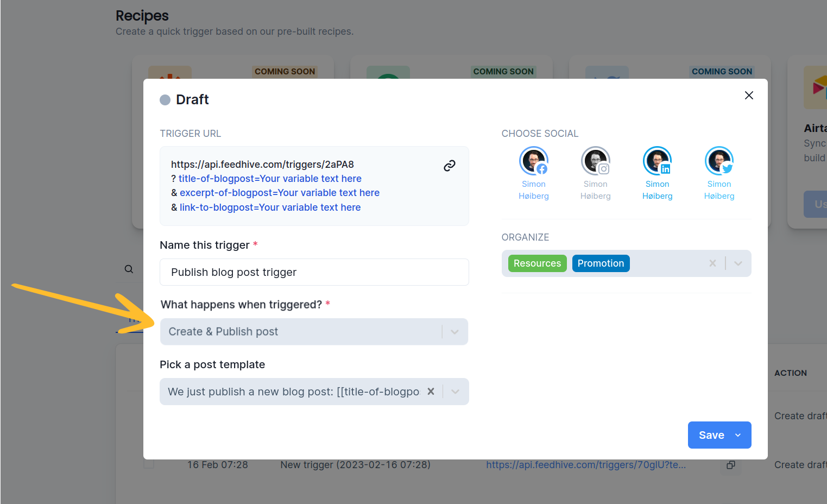This screenshot has width=827, height=504.
Task: Open the Save button dropdown arrow
Action: pos(738,435)
